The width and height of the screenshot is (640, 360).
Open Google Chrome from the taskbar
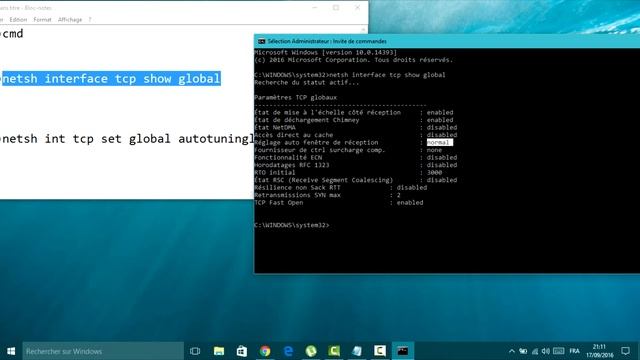265,351
